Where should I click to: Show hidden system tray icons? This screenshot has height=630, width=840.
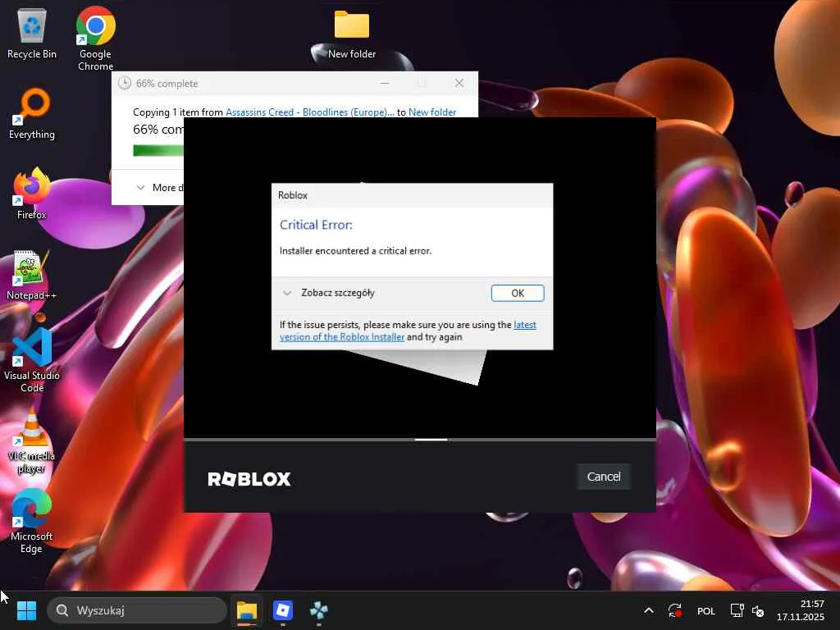tap(648, 610)
